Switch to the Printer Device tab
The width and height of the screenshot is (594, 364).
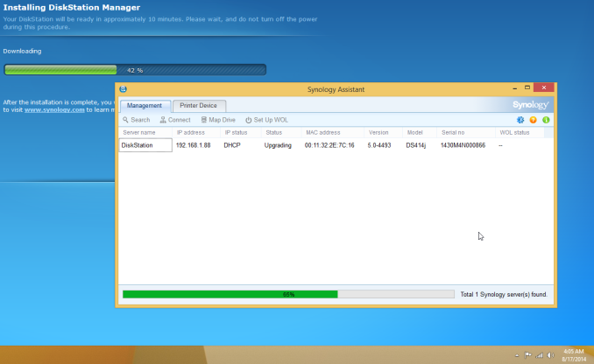(199, 106)
